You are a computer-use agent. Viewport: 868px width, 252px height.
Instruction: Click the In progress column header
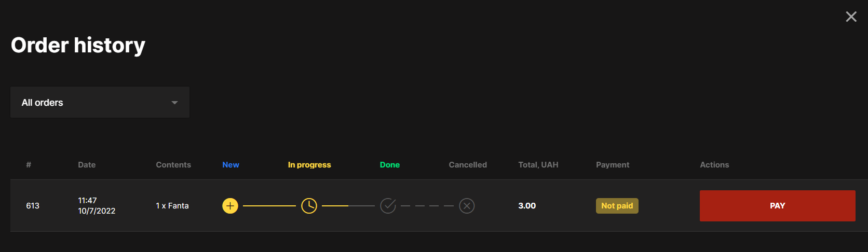click(309, 165)
